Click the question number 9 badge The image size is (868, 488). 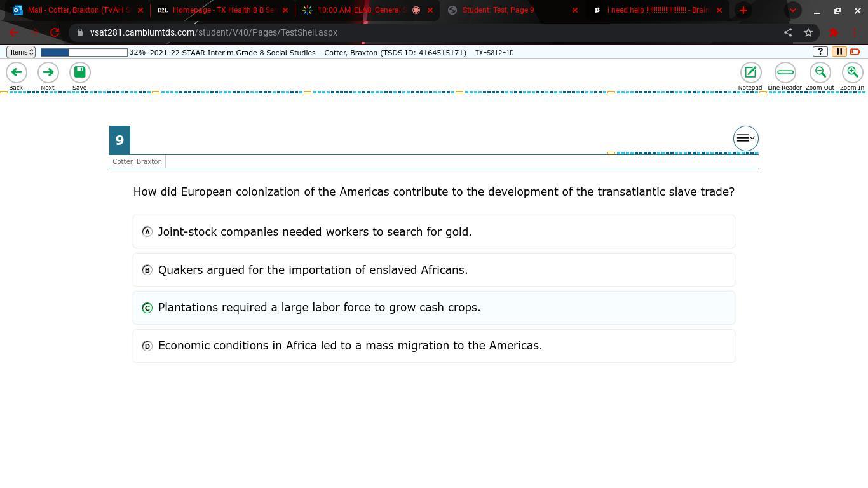point(119,140)
